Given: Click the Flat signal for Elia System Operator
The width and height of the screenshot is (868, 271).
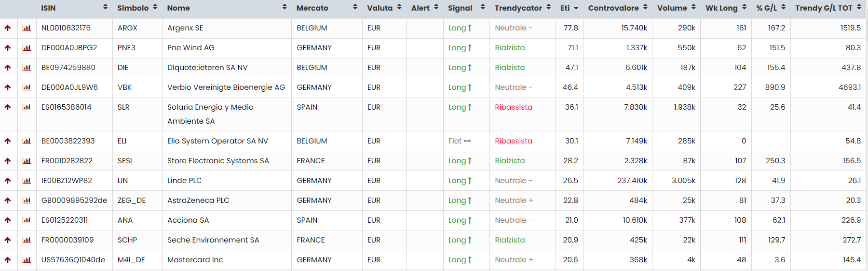Looking at the screenshot, I should coord(459,141).
